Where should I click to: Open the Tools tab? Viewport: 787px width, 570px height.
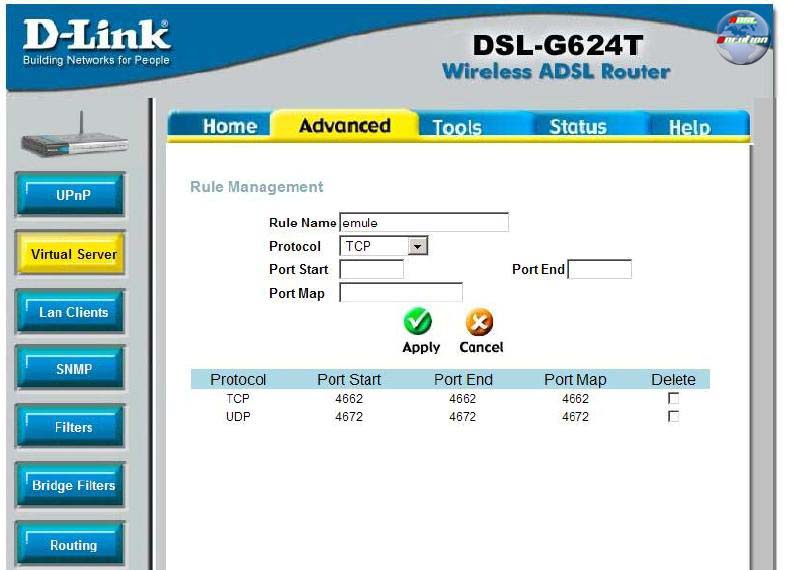coord(457,127)
